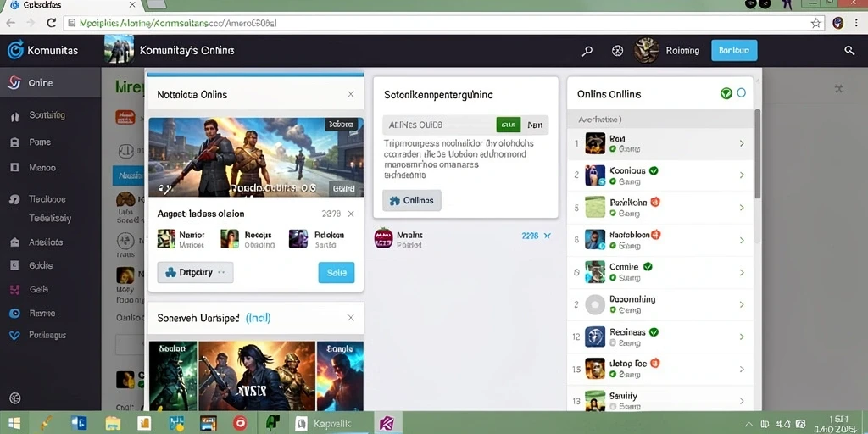Screen dimensions: 868x434
Task: Click the Onlins Onlins panel scrollbar
Action: tap(757, 153)
